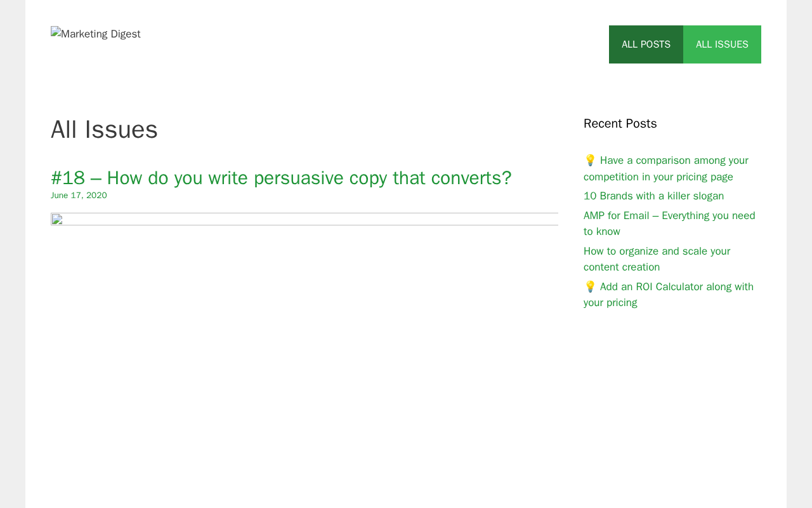
Task: Open Add an ROI Calculator post
Action: 669,295
